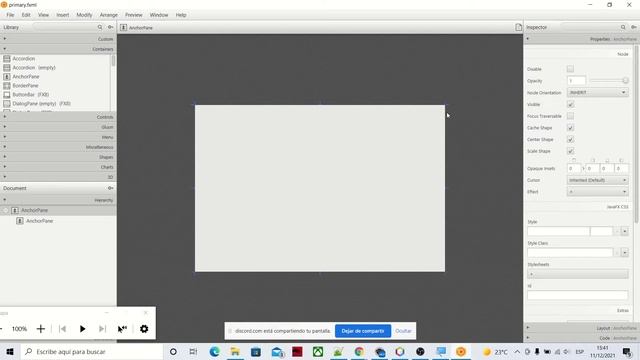Click the Cortana circle icon on taskbar
Screen dimensions: 640x360
coord(173,351)
